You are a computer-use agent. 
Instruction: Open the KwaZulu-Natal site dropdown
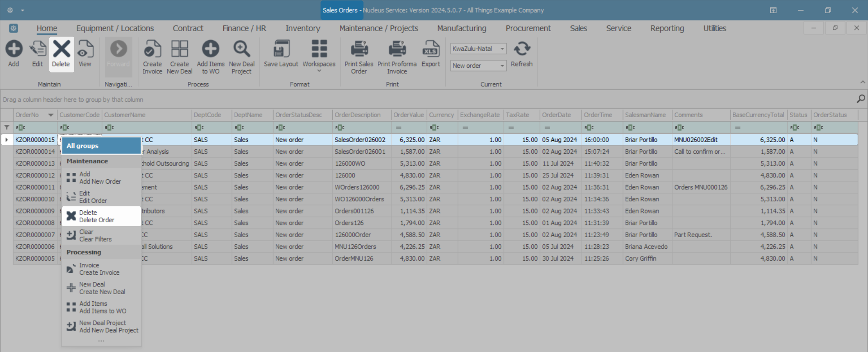(502, 49)
